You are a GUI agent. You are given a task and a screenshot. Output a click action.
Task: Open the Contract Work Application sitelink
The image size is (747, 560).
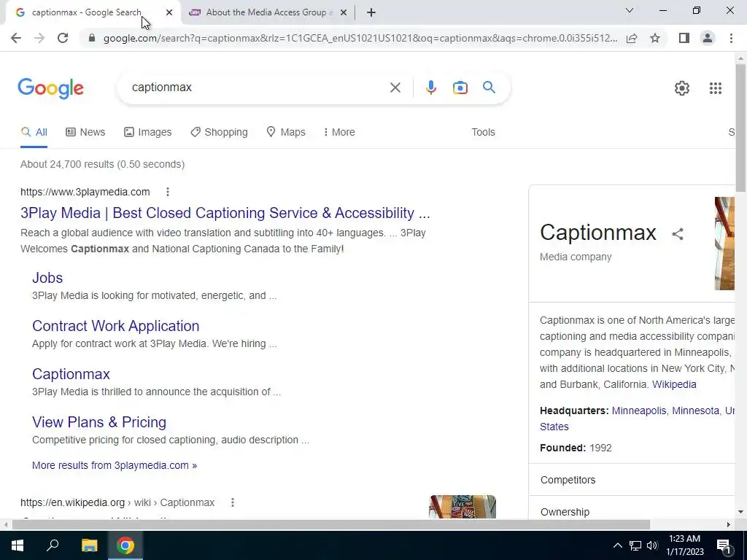pyautogui.click(x=115, y=326)
